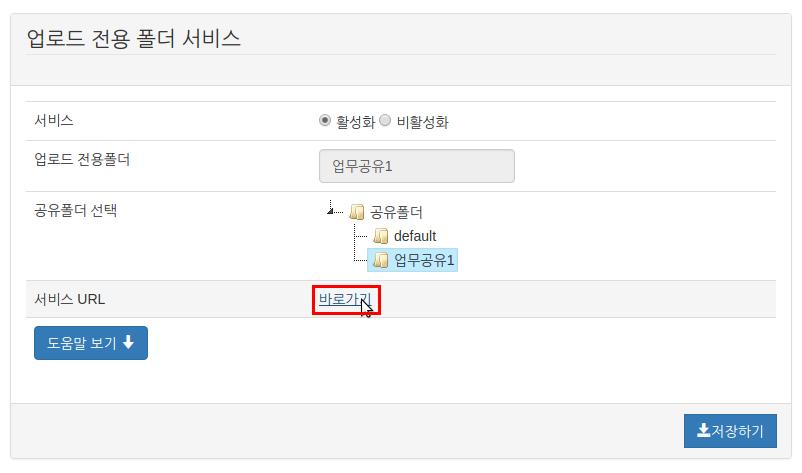Image resolution: width=802 pixels, height=473 pixels.
Task: Select the 비활성화 radio button
Action: tap(385, 120)
